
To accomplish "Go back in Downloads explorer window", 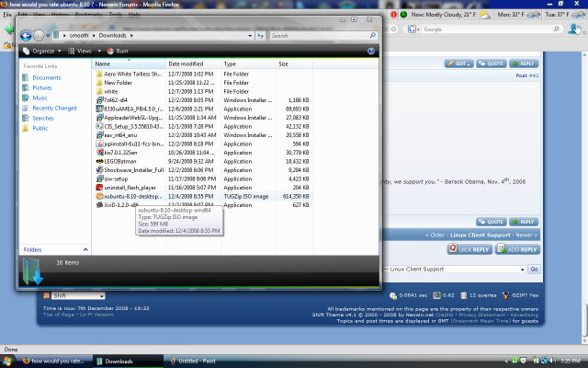I will [x=26, y=36].
